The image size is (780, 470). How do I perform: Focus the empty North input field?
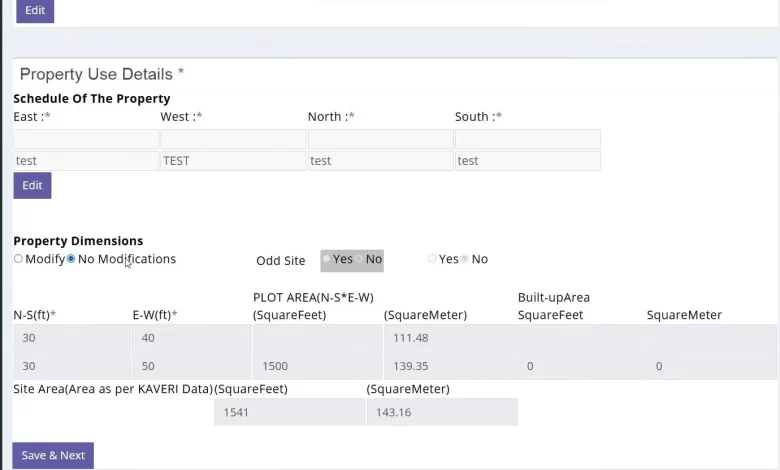tap(381, 139)
